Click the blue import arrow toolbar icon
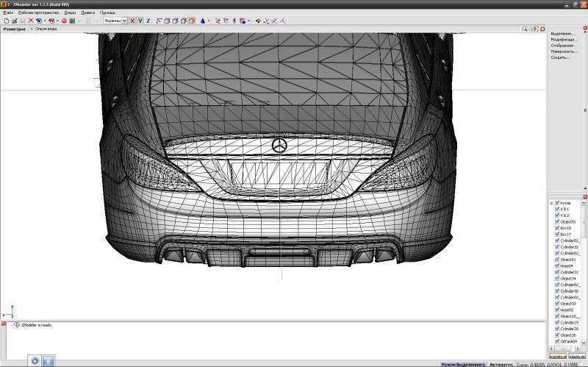 (x=39, y=21)
